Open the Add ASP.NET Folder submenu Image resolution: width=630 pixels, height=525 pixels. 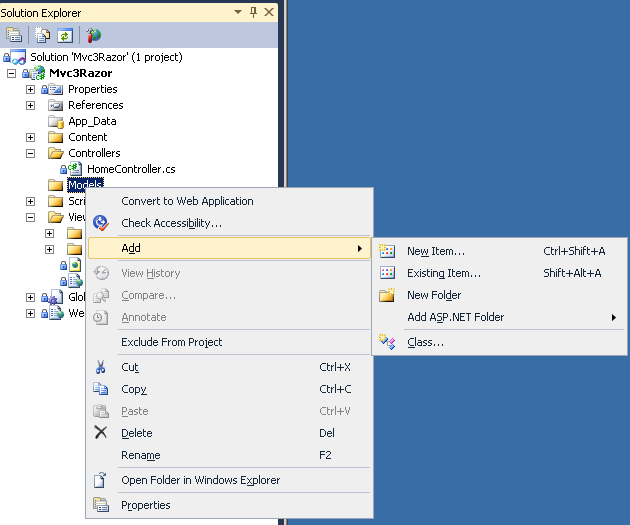(499, 317)
